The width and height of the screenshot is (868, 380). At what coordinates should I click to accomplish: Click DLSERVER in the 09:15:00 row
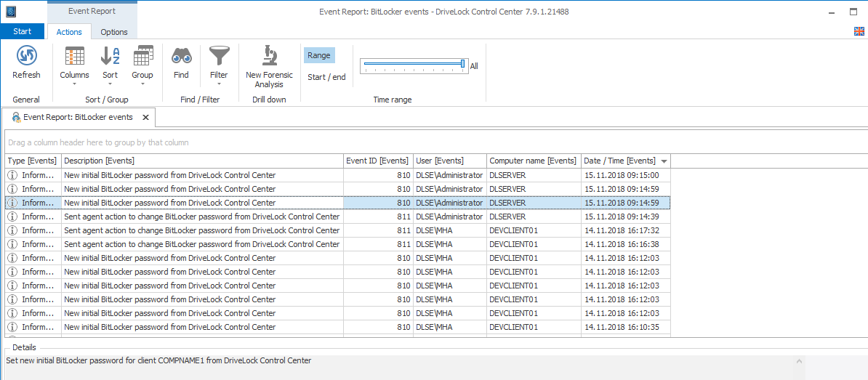[534, 175]
